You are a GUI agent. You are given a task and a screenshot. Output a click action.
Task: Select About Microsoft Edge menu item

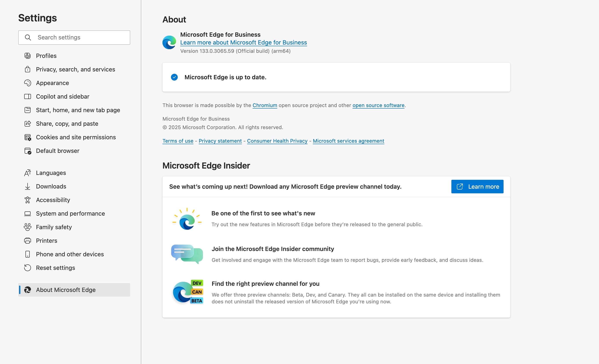point(74,290)
